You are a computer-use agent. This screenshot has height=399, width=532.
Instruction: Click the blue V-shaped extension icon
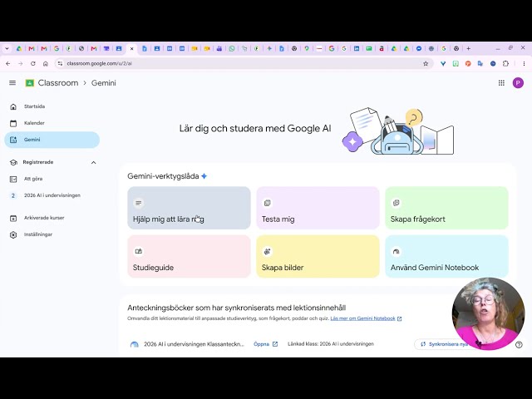point(443,63)
